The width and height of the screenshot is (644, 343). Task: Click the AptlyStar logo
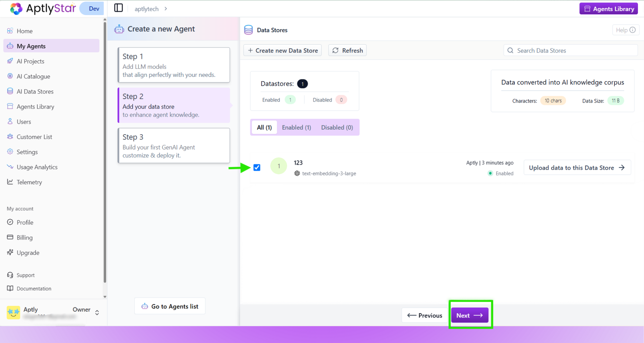click(x=42, y=9)
